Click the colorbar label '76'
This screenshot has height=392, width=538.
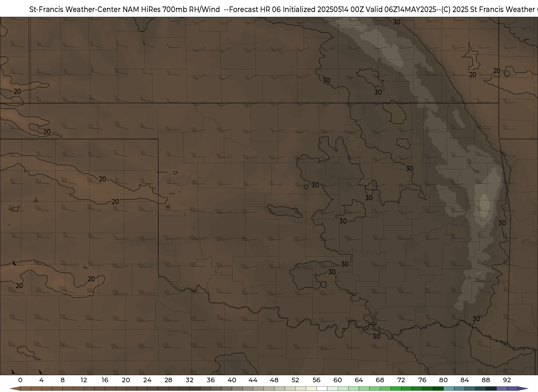pyautogui.click(x=422, y=380)
